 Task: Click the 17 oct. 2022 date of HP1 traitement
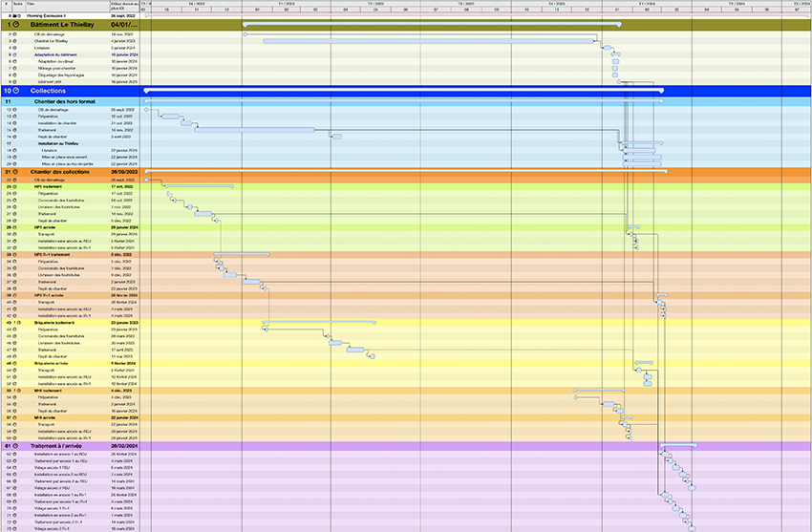(x=121, y=186)
